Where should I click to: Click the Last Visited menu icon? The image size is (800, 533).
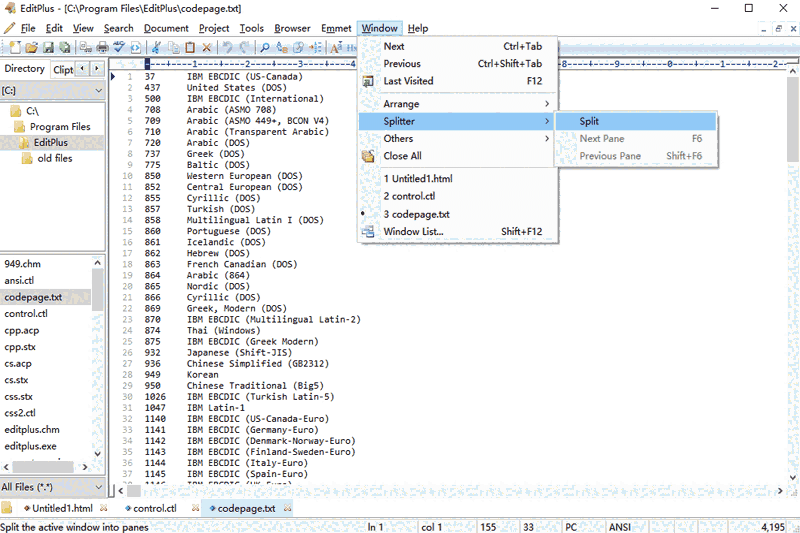tap(368, 81)
